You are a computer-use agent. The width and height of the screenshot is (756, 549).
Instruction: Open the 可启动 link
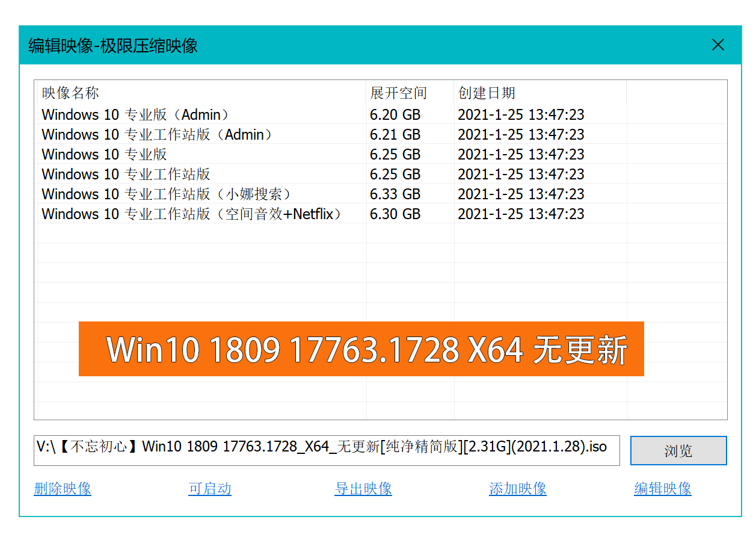pyautogui.click(x=210, y=488)
